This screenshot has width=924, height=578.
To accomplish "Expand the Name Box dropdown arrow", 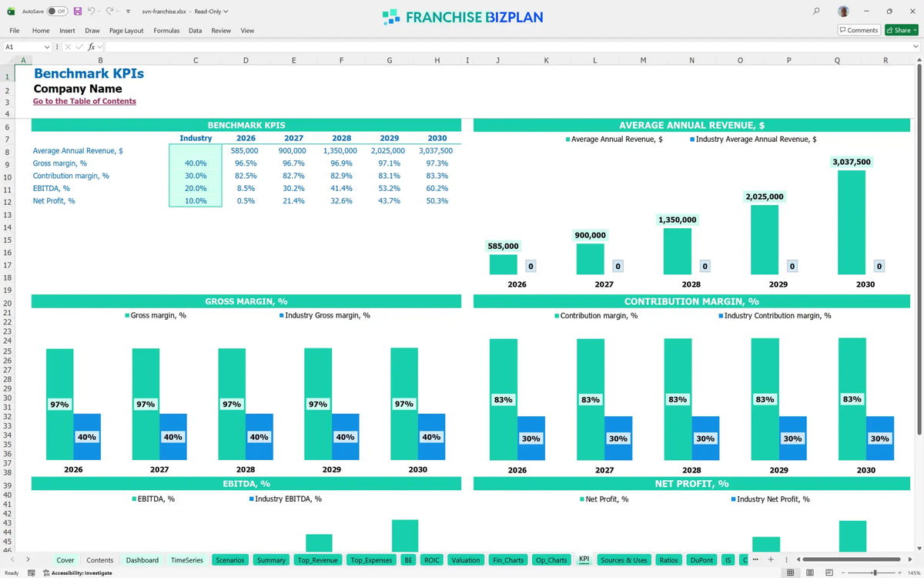I will coord(47,47).
